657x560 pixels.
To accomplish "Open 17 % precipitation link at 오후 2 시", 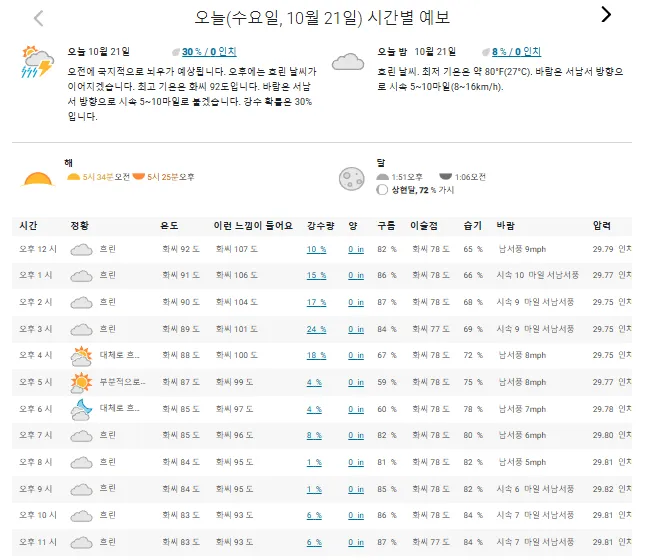I will [316, 302].
